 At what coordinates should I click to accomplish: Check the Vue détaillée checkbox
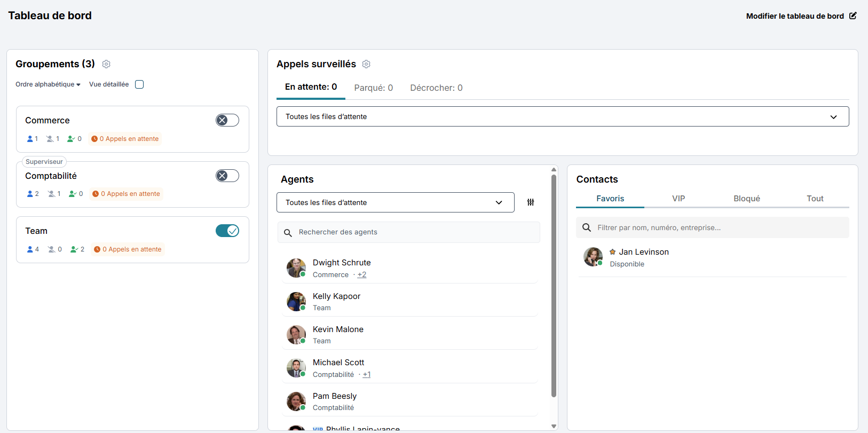tap(139, 84)
